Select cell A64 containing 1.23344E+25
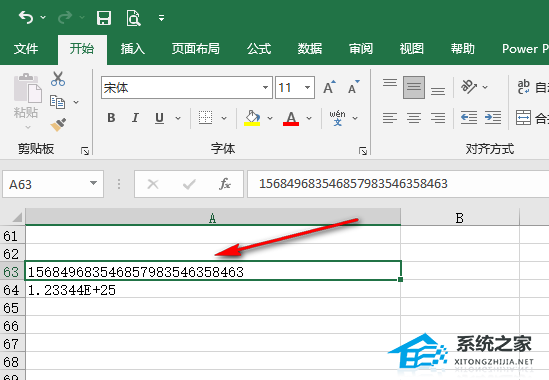 click(x=213, y=290)
